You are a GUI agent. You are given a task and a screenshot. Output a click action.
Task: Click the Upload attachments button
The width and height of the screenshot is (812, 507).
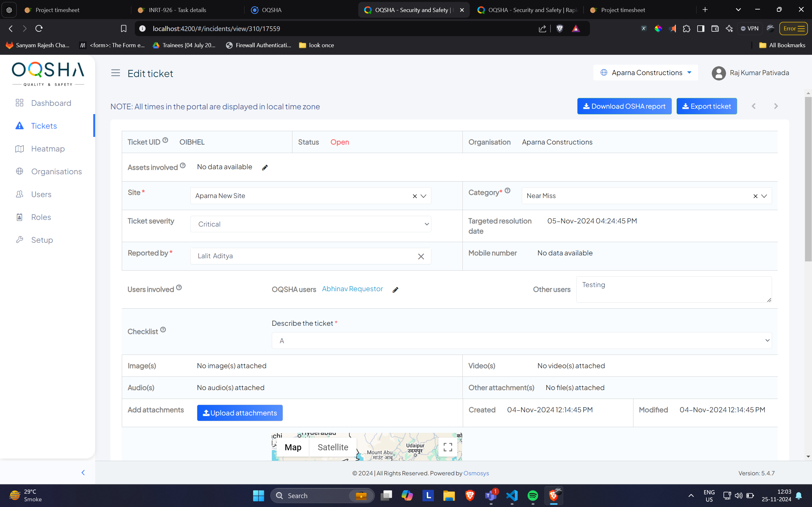click(x=239, y=413)
